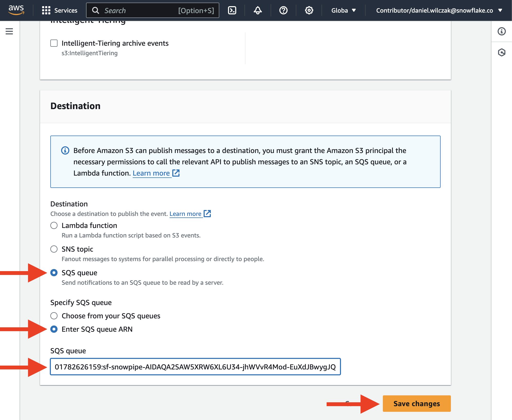Viewport: 512px width, 420px height.
Task: Check Intelligent-Tiering archive events
Action: (x=54, y=43)
